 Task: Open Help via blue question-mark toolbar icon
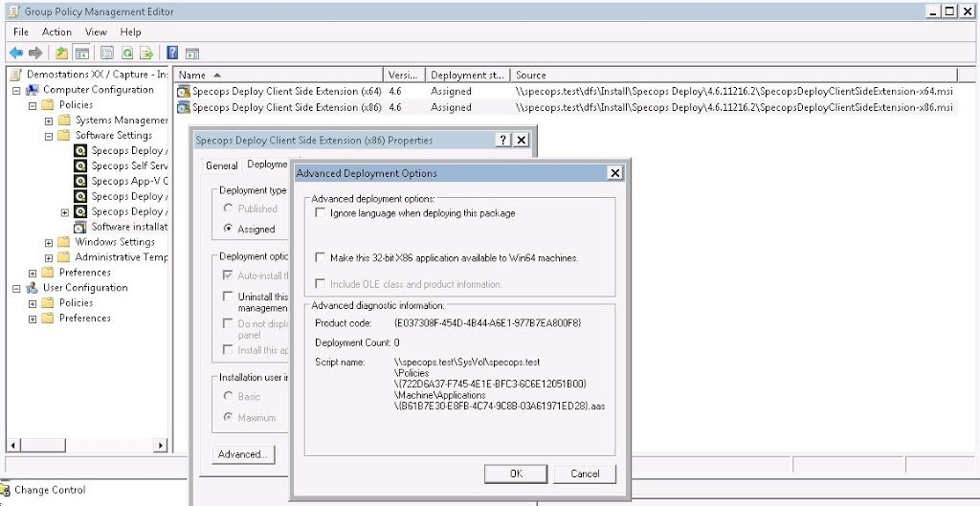172,54
